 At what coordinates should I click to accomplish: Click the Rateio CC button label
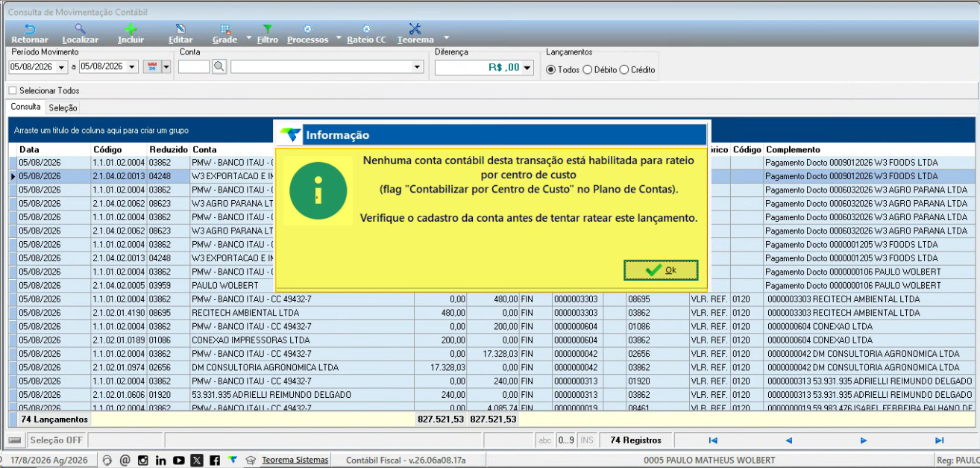pyautogui.click(x=366, y=40)
